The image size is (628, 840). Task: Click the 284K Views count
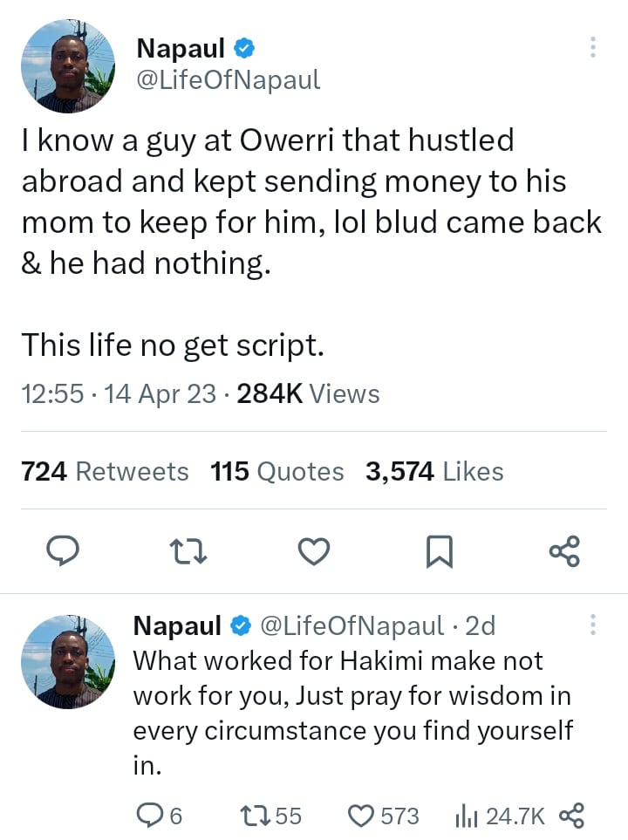click(x=309, y=394)
